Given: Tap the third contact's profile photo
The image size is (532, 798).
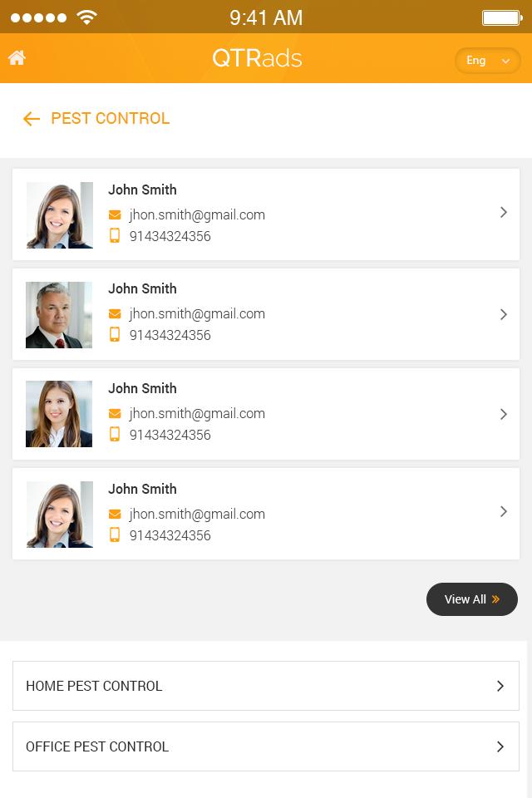Looking at the screenshot, I should (x=59, y=414).
